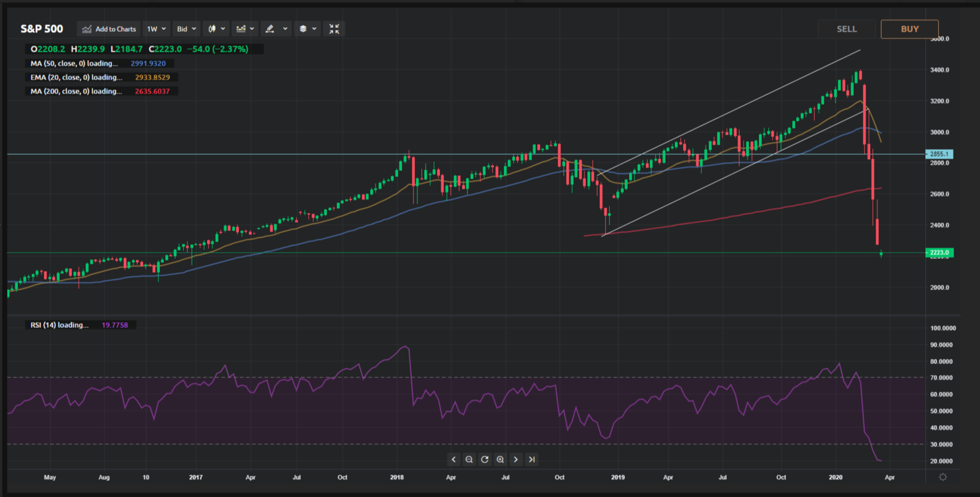Select the RSI (14) indicator label
Screen dimensions: 980x497
point(59,325)
